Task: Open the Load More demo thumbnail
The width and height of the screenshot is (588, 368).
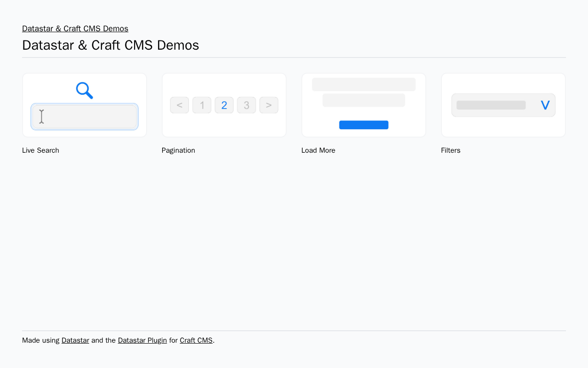Action: pos(364,105)
